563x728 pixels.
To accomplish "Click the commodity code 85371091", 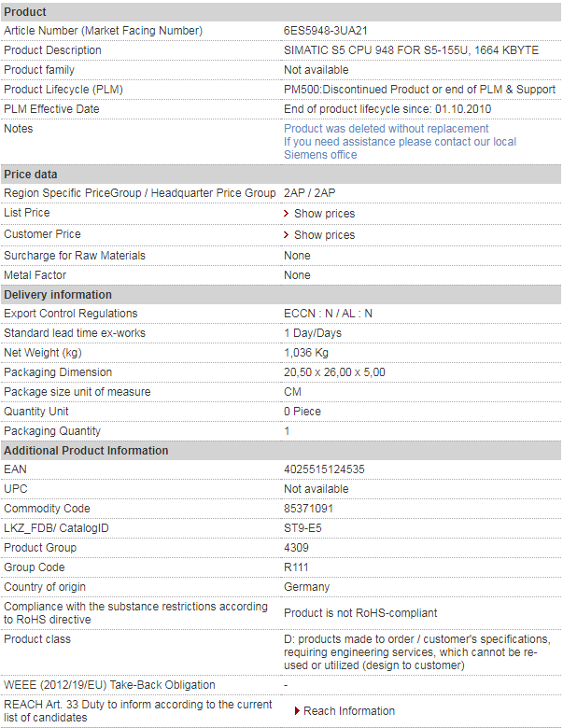I will tap(308, 509).
